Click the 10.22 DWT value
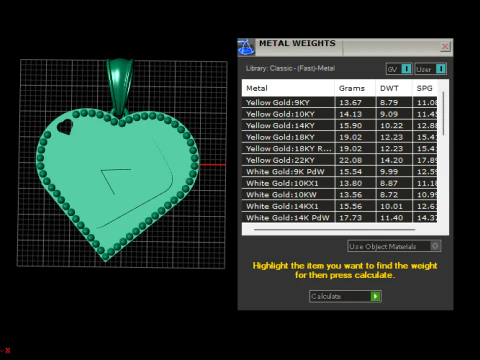480x360 pixels. pos(392,126)
